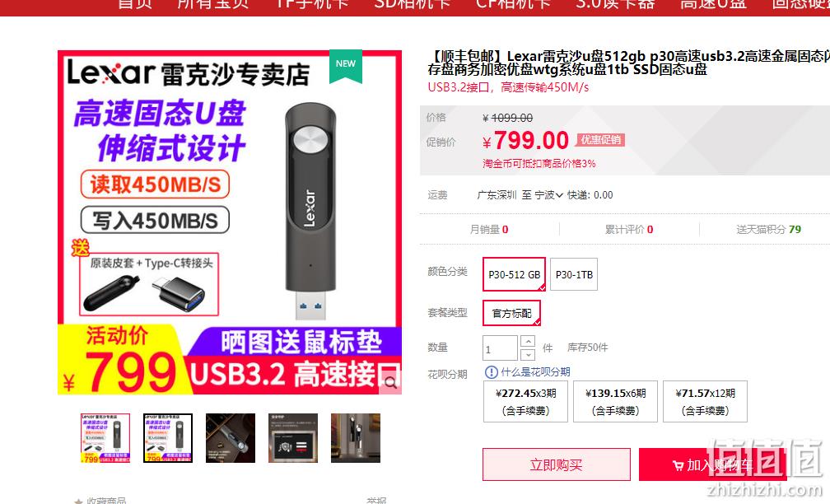
Task: Open the TF手机卡 navigation tab
Action: tap(311, 4)
